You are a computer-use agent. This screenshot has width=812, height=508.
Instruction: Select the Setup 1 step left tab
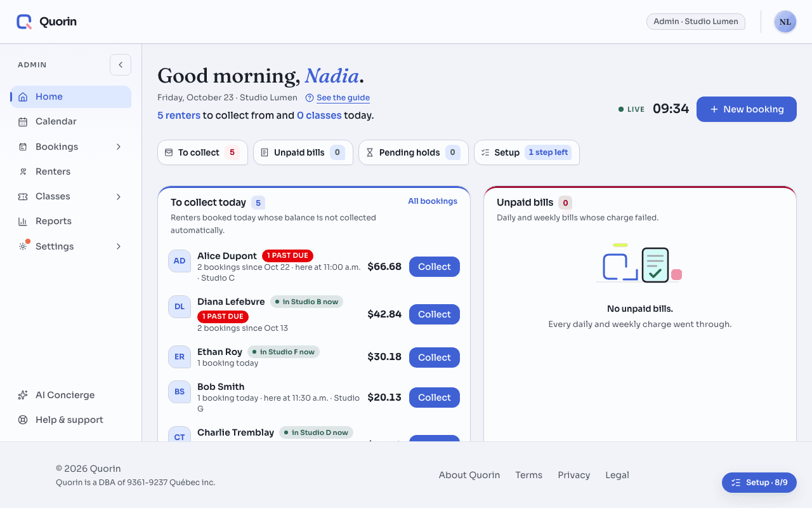(x=527, y=152)
